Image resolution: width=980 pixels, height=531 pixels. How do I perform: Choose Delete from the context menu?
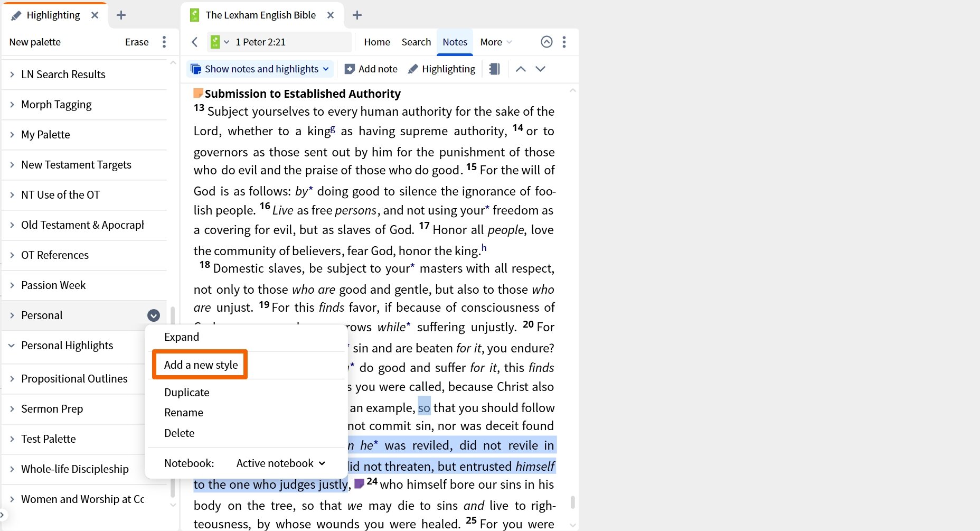pos(180,433)
